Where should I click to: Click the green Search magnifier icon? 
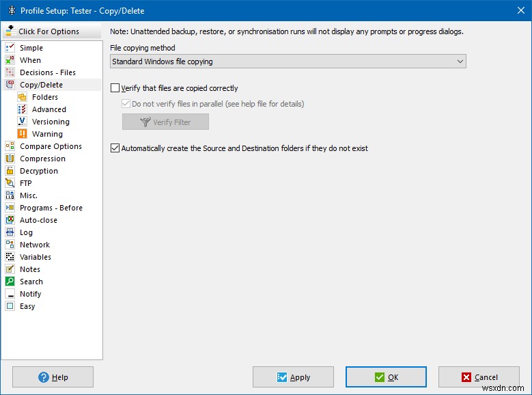point(10,282)
